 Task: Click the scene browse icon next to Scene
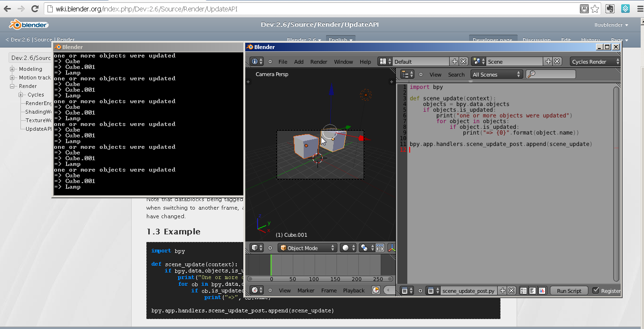pyautogui.click(x=478, y=61)
